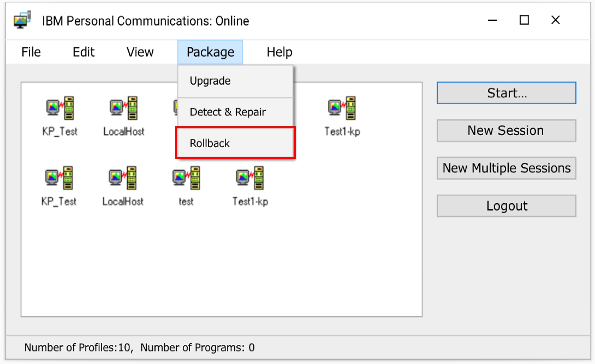Choose Detect & Repair menu entry
595x364 pixels.
(228, 112)
